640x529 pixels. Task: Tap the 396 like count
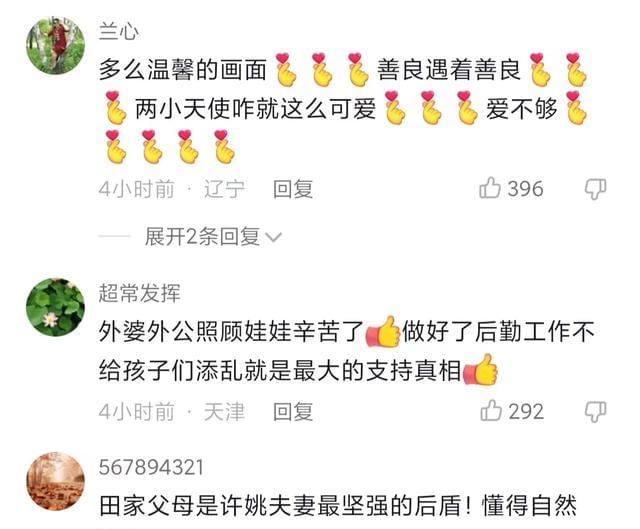click(x=526, y=189)
